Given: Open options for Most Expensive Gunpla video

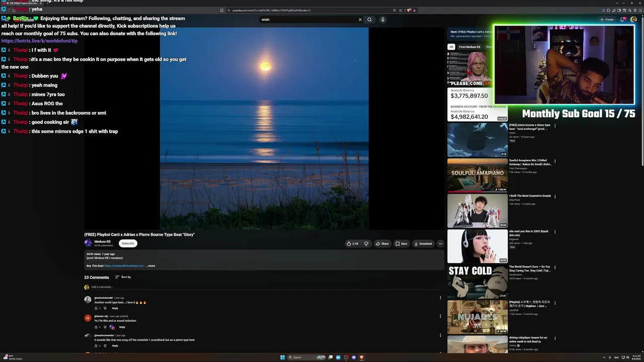Looking at the screenshot, I should click(x=555, y=197).
